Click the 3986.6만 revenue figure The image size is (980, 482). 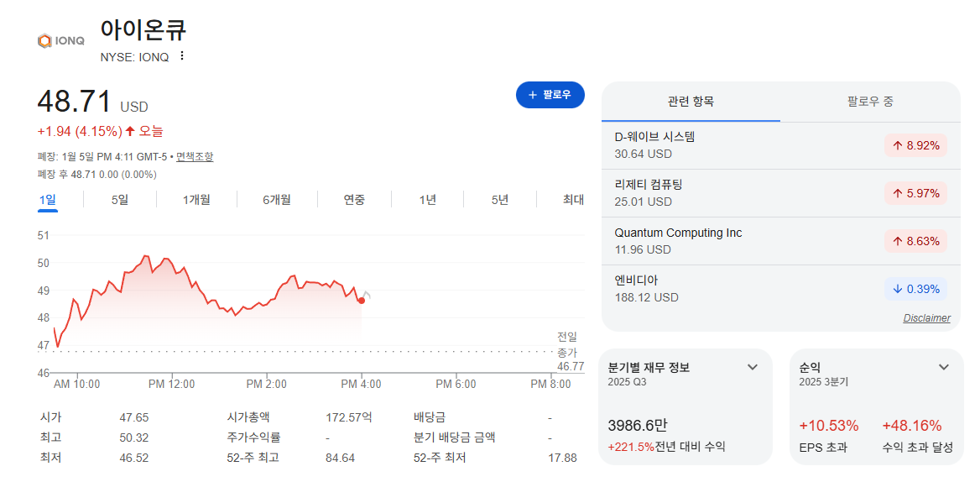click(x=638, y=426)
